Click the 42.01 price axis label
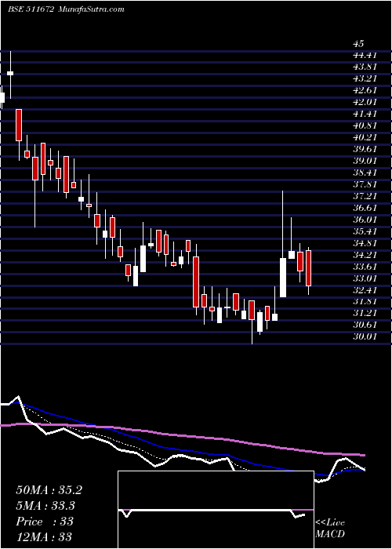Image resolution: width=392 pixels, height=549 pixels. point(365,102)
